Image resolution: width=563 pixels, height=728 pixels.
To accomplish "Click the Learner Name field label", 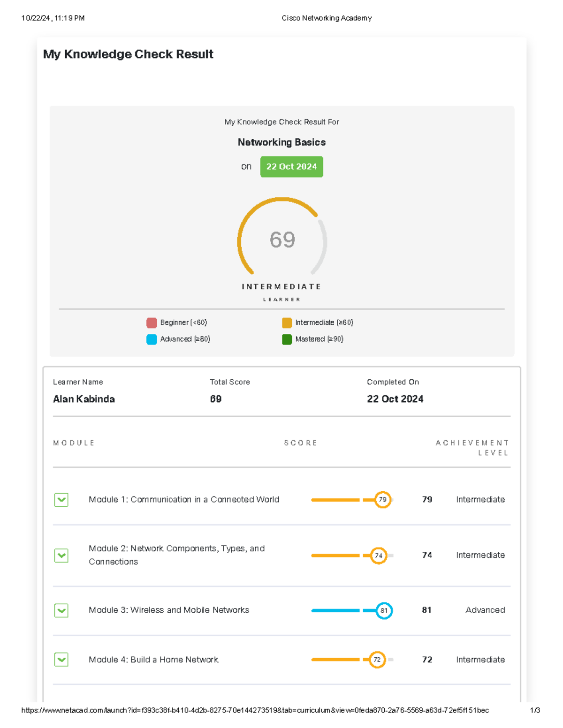I will coord(78,382).
